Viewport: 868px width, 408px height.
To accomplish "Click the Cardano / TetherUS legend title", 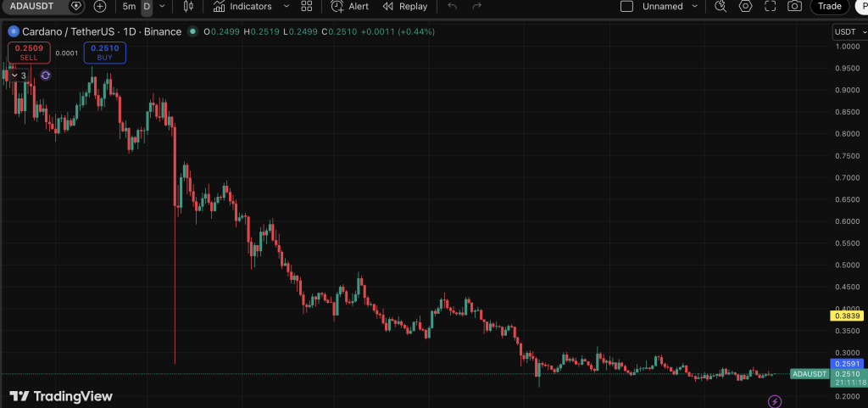I will [x=102, y=31].
